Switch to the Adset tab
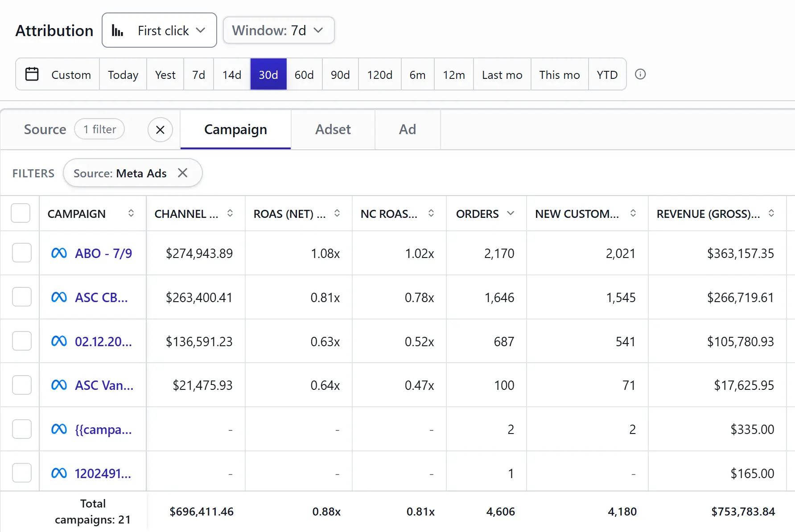The image size is (795, 532). coord(333,130)
